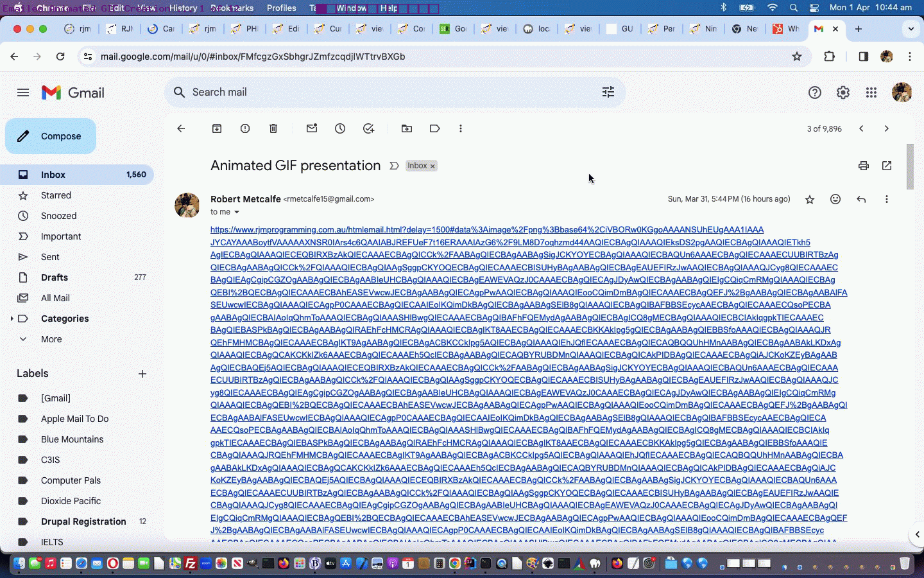This screenshot has height=578, width=924.
Task: Remove the Inbox label chip
Action: (432, 166)
